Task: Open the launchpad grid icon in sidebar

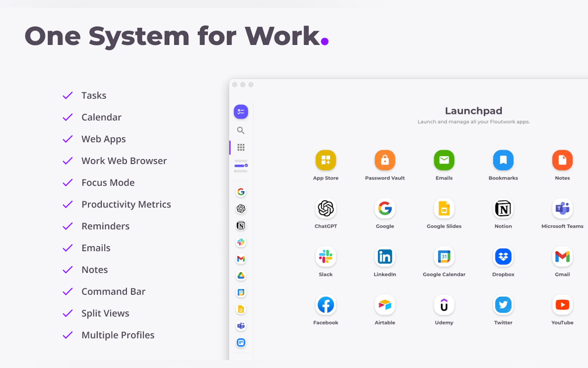Action: [x=241, y=147]
